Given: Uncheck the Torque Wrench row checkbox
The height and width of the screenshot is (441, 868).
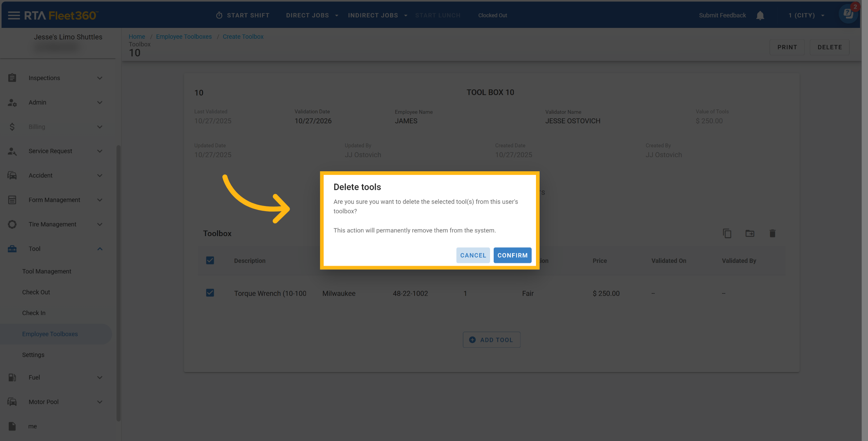Looking at the screenshot, I should (210, 293).
